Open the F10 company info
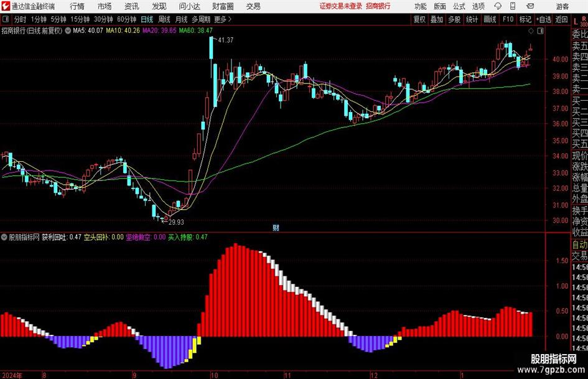 click(x=508, y=19)
